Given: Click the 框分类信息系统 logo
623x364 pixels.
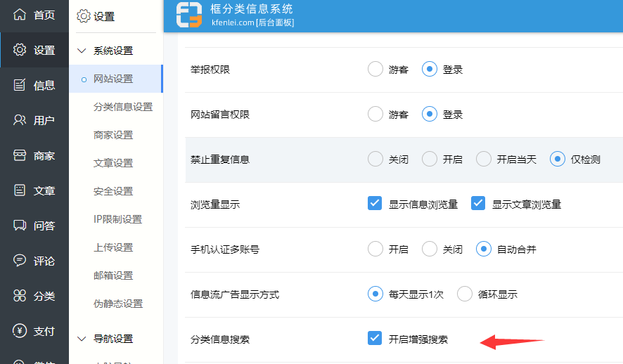Looking at the screenshot, I should point(189,15).
